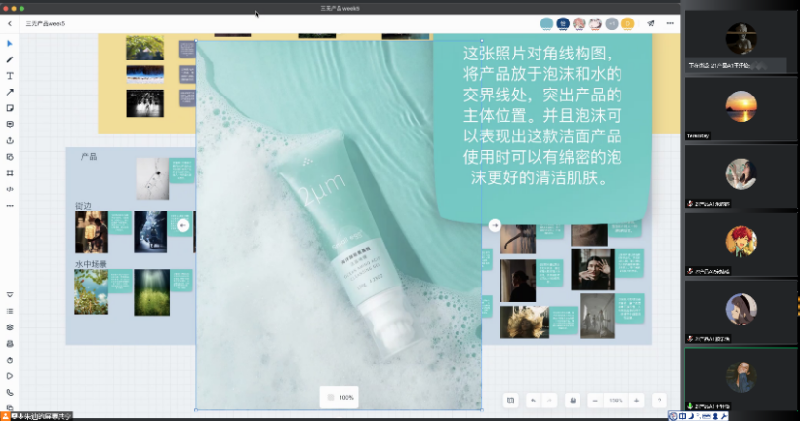Screen dimensions: 800x421
Task: Select the Text tool
Action: (10, 76)
